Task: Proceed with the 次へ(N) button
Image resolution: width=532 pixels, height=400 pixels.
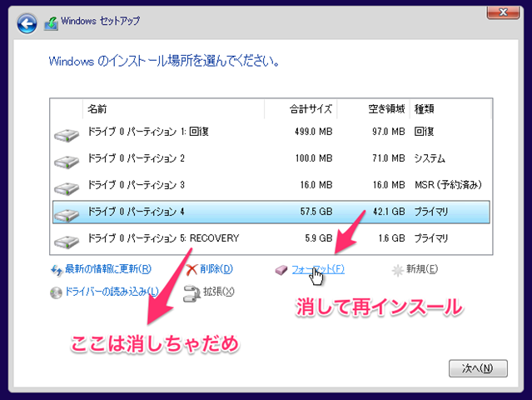Action: (x=478, y=368)
